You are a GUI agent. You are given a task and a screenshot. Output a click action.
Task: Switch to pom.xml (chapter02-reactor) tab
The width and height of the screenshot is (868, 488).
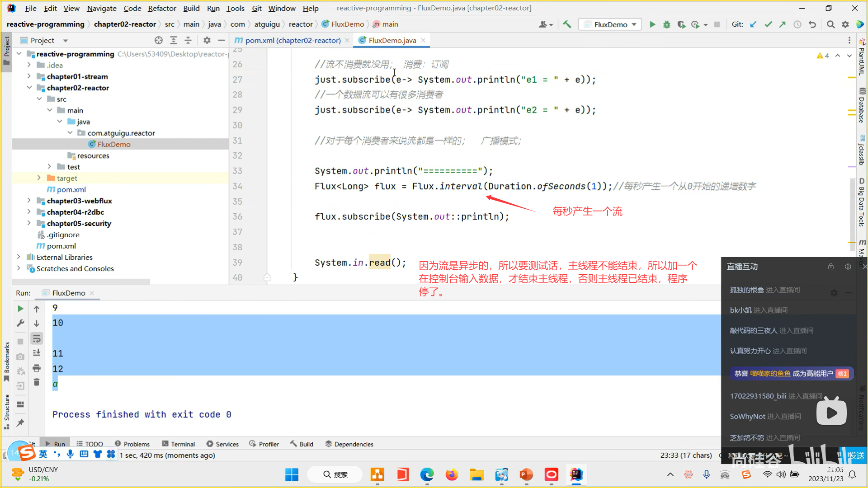[292, 40]
